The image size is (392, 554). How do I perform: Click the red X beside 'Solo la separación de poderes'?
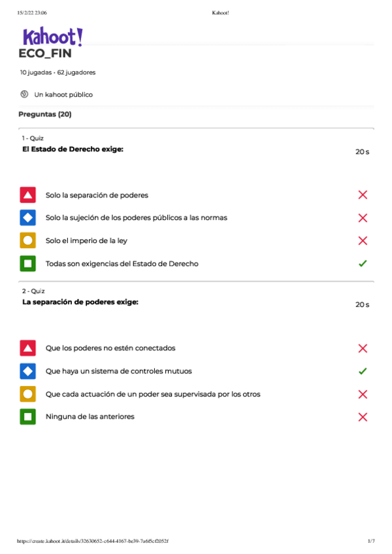pyautogui.click(x=363, y=195)
